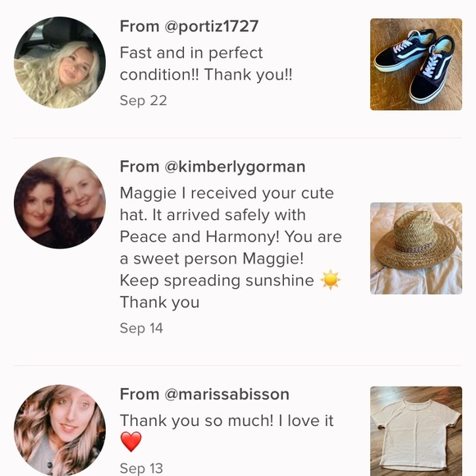Click the Sep 13 date stamp

click(141, 468)
